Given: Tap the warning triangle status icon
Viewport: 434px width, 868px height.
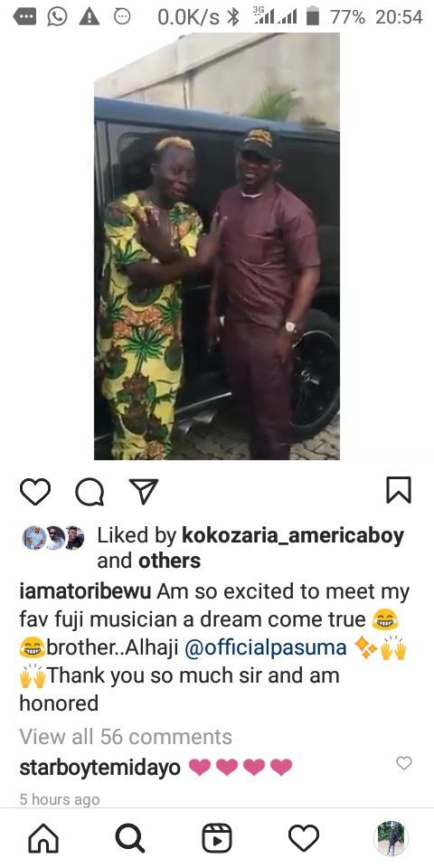Looking at the screenshot, I should point(90,17).
